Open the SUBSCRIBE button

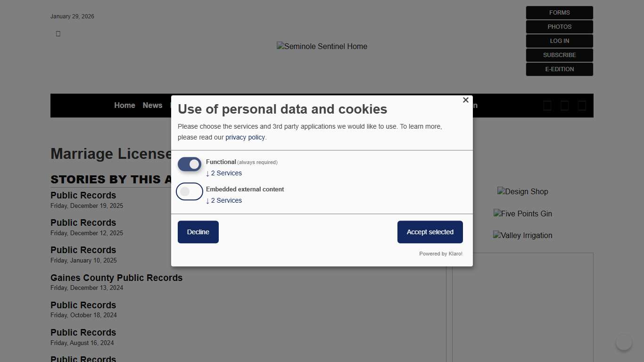tap(559, 55)
